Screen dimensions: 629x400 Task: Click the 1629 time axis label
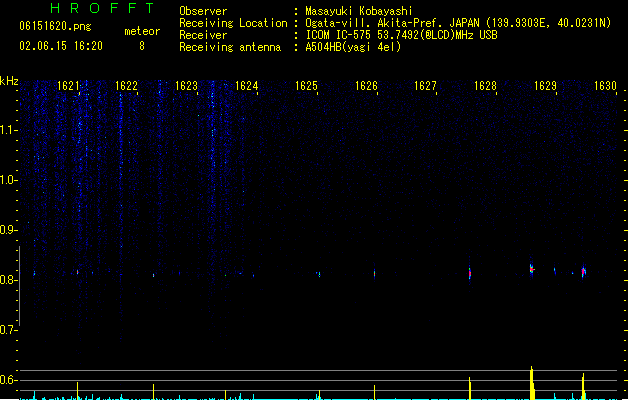(546, 86)
